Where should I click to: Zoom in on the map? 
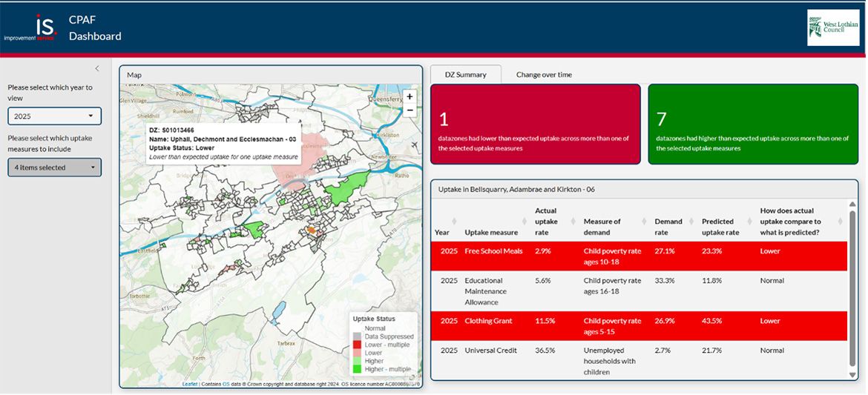pos(410,96)
